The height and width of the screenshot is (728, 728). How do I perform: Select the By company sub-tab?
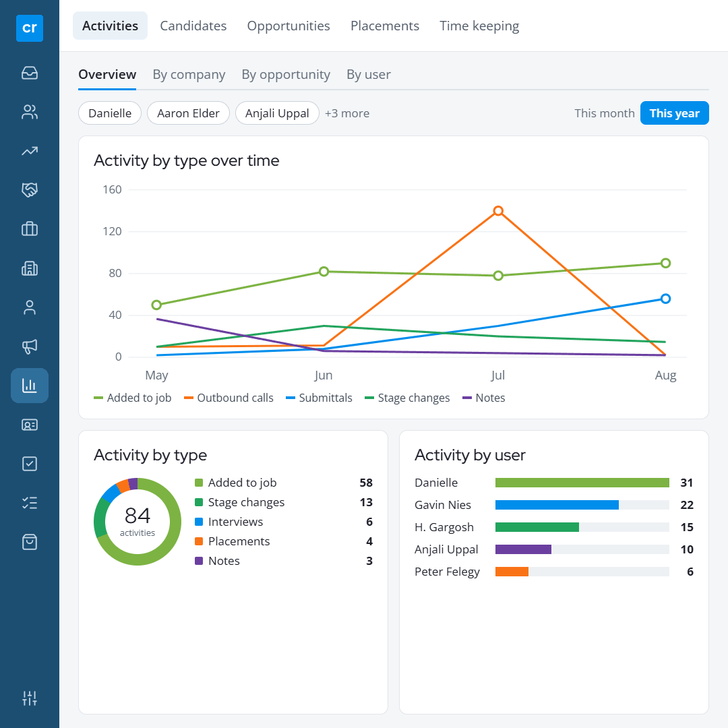click(189, 75)
